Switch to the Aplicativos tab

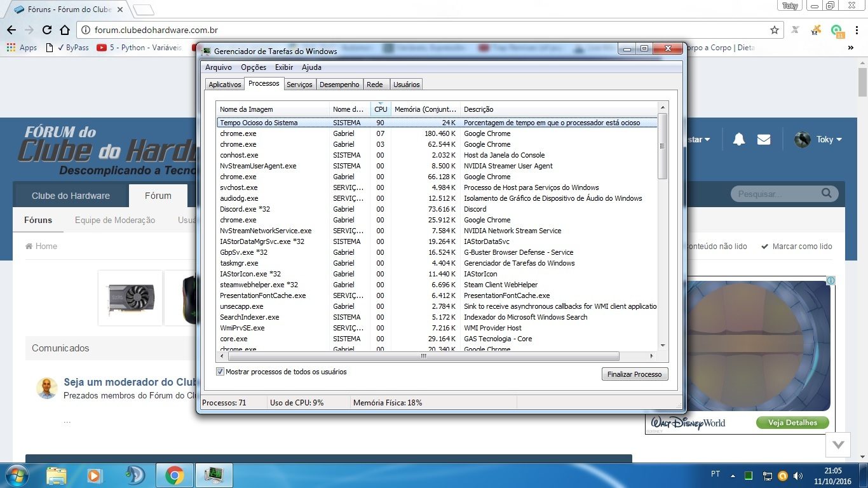pos(225,85)
